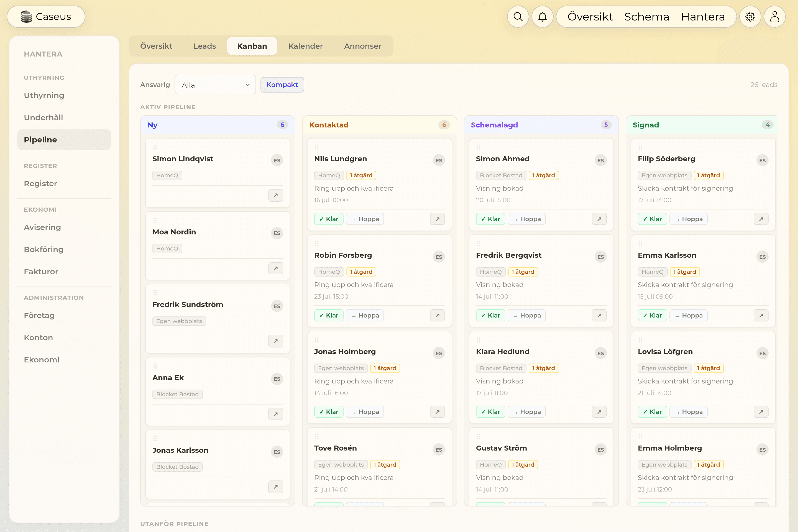Open Fakturor in sidebar
This screenshot has height=532, width=798.
click(64, 272)
